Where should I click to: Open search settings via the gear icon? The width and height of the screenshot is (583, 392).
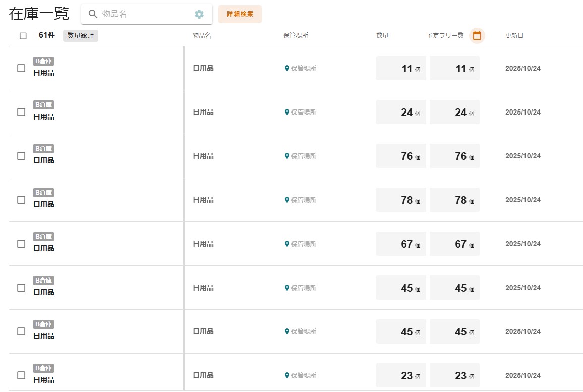point(199,14)
